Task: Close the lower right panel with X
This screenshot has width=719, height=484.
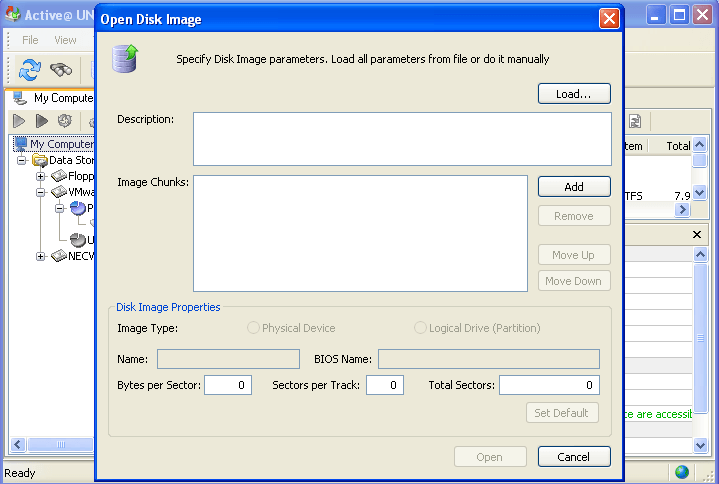Action: (697, 234)
